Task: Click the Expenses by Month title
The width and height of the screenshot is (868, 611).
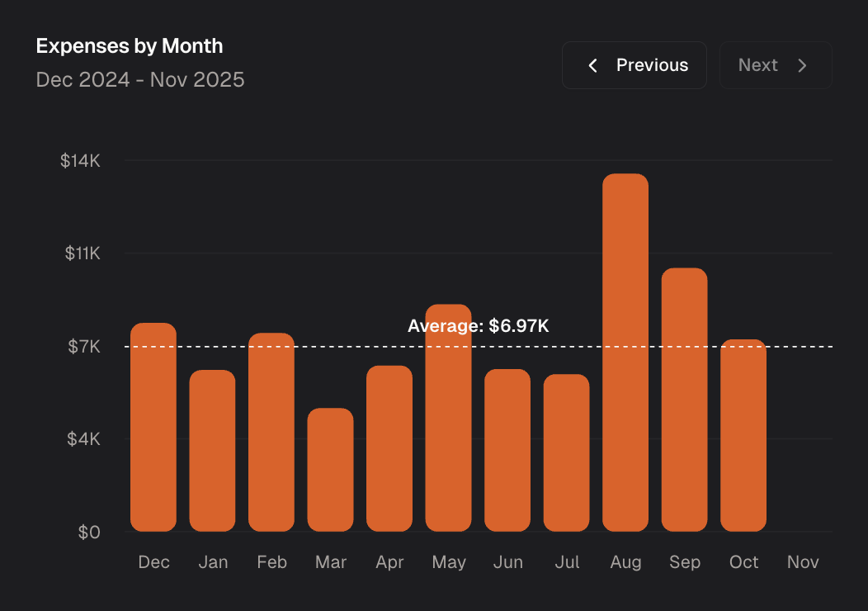Action: tap(129, 46)
